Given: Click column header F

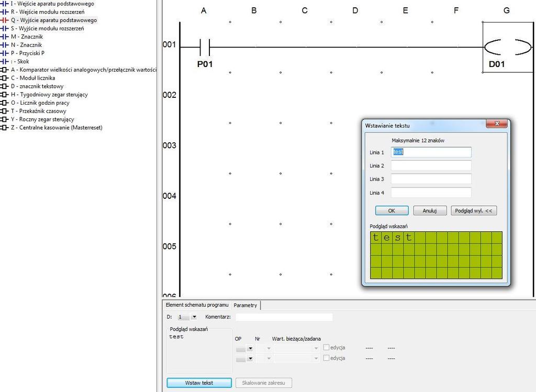Looking at the screenshot, I should [456, 10].
